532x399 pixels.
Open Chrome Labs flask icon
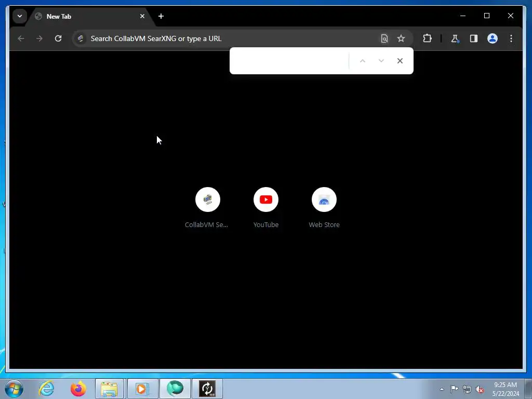click(455, 38)
